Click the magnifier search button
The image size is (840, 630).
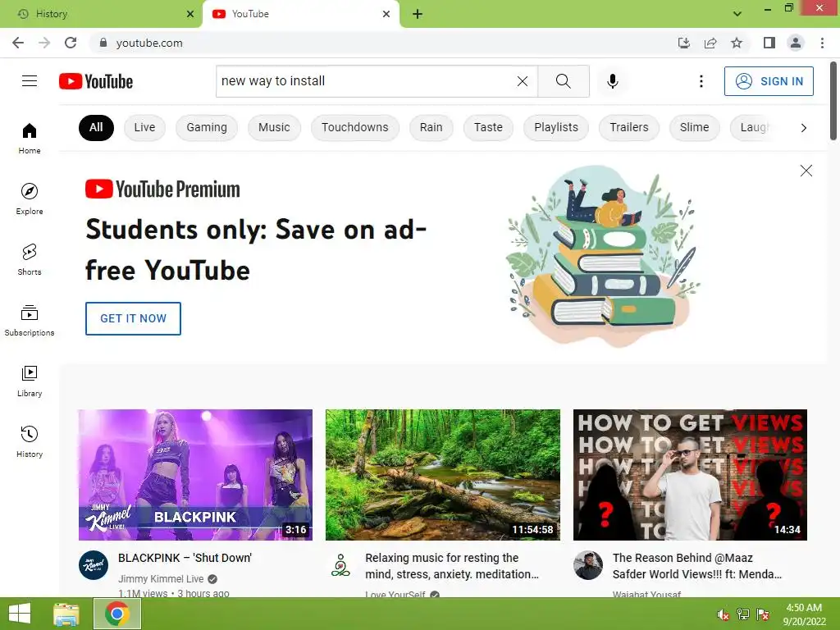click(563, 81)
